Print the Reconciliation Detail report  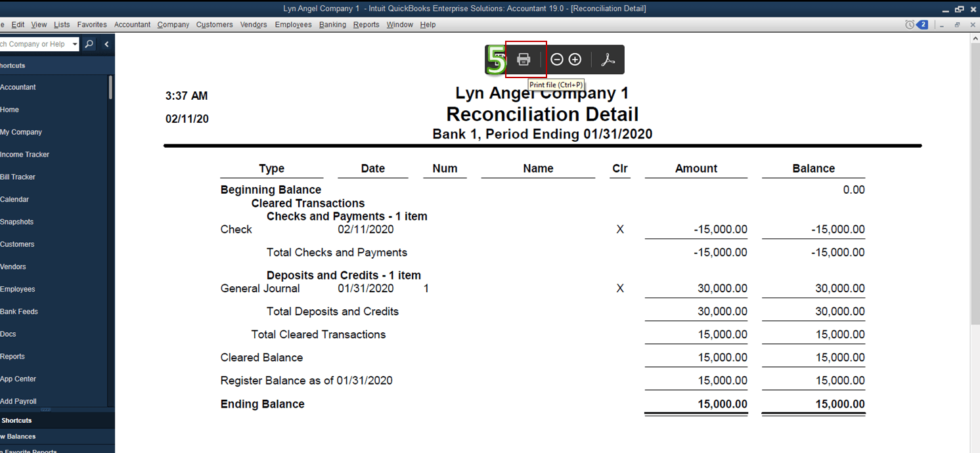point(523,59)
